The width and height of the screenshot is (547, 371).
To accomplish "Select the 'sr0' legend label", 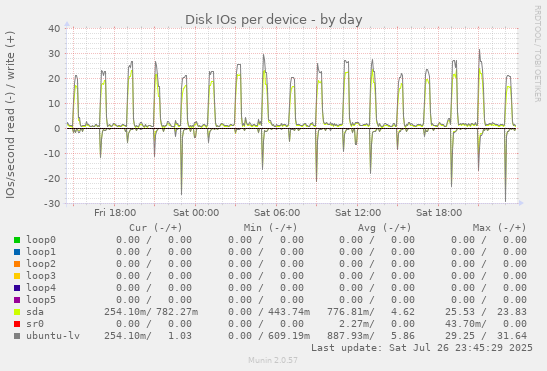I will coord(35,324).
